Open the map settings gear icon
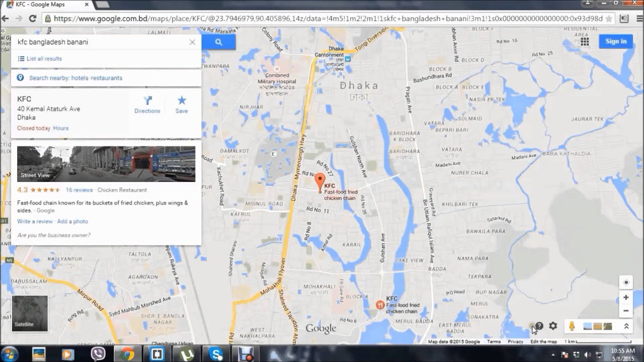Image resolution: width=644 pixels, height=362 pixels. [553, 326]
